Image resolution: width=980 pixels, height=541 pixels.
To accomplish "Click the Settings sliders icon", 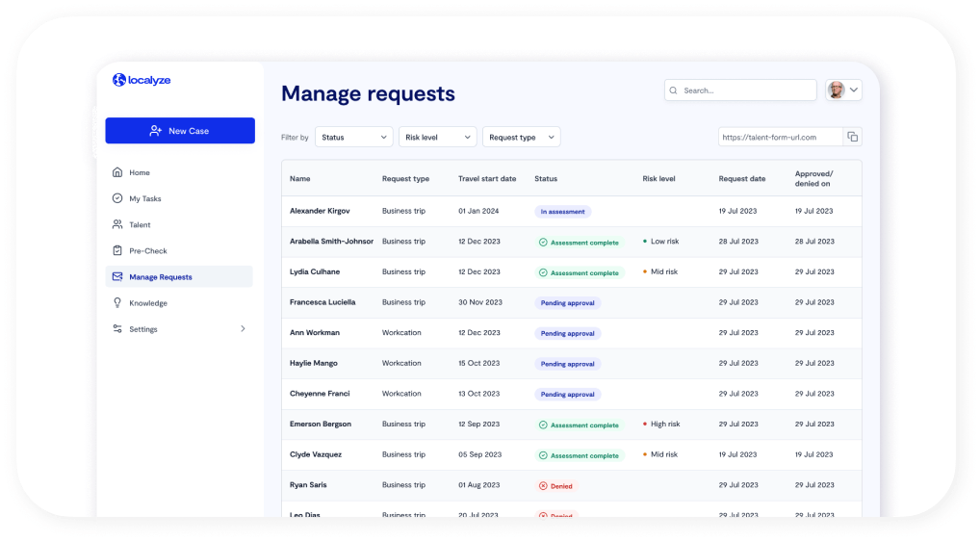I will [117, 329].
